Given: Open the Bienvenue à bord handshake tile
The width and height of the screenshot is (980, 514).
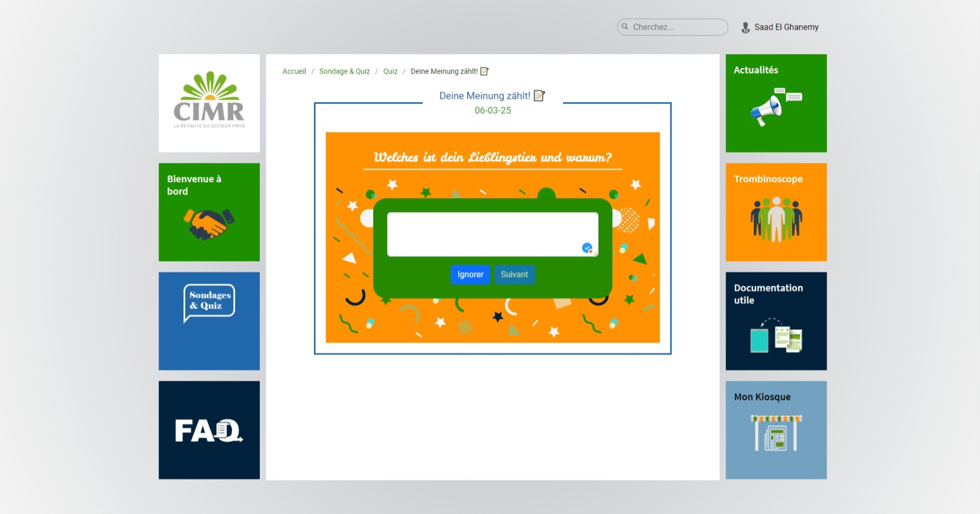Looking at the screenshot, I should tap(209, 212).
